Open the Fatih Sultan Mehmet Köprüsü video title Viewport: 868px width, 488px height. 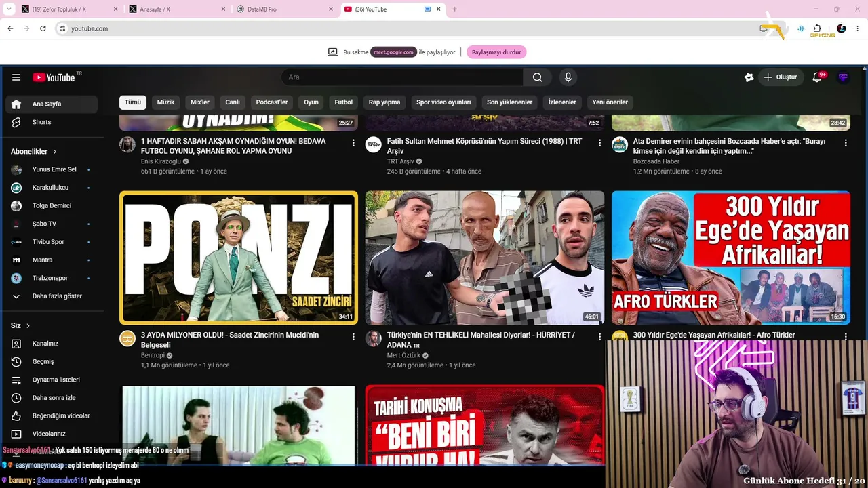click(484, 146)
